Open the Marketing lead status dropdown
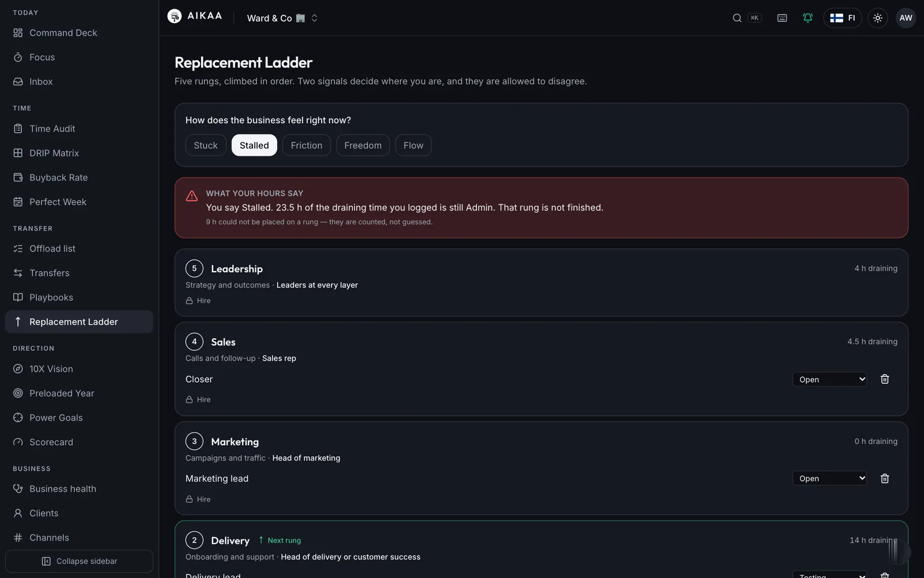Viewport: 924px width, 578px height. click(829, 479)
